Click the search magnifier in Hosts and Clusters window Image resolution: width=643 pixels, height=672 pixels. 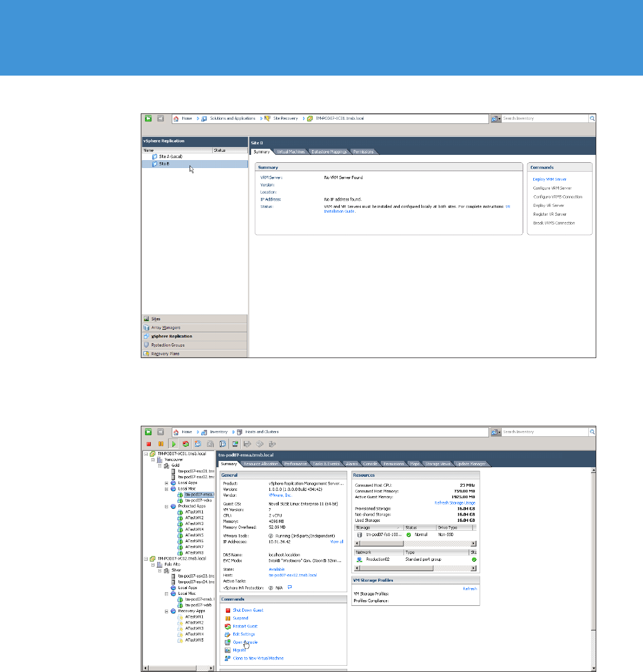pos(592,432)
